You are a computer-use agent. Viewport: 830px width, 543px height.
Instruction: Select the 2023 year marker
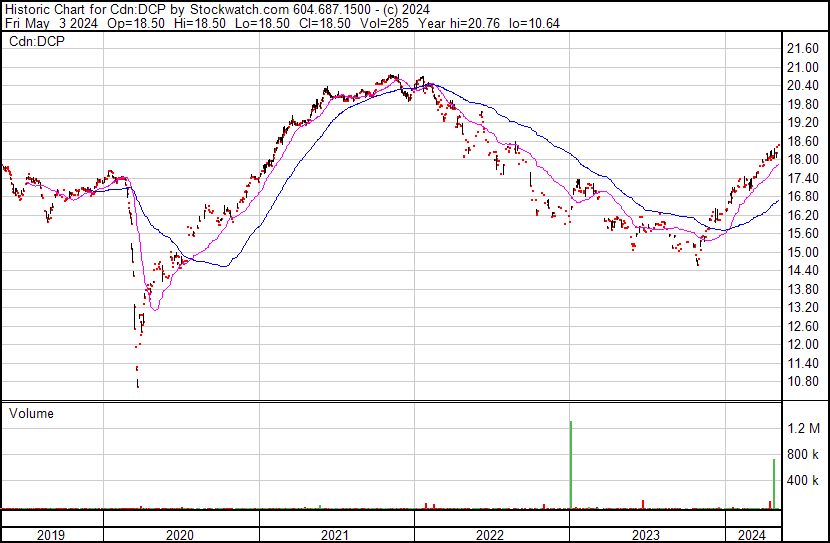[x=646, y=535]
